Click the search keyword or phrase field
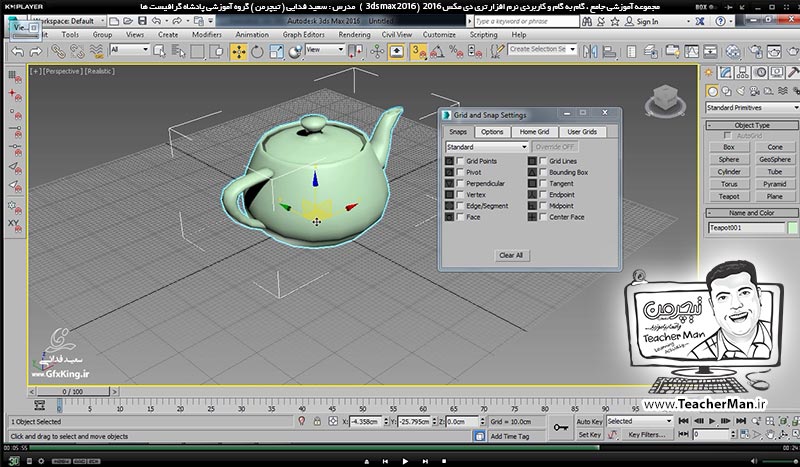 (527, 21)
